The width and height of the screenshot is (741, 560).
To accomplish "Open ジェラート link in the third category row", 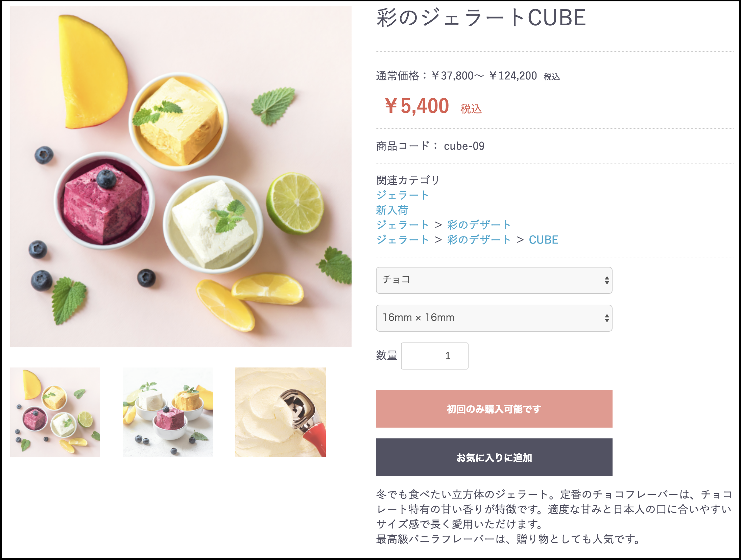I will [x=402, y=225].
